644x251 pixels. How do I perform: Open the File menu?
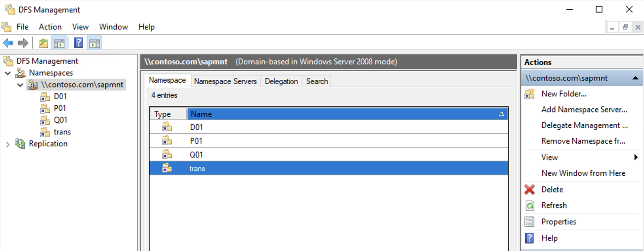point(22,27)
